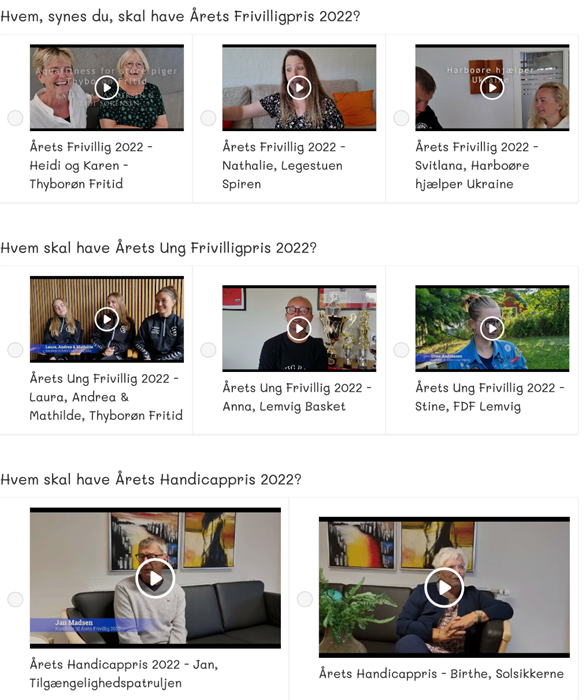This screenshot has height=700, width=586.
Task: Play the Heidi og Karen video
Action: [107, 88]
